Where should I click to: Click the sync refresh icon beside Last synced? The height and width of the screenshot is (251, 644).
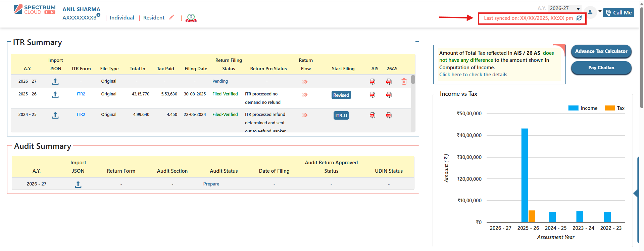579,18
